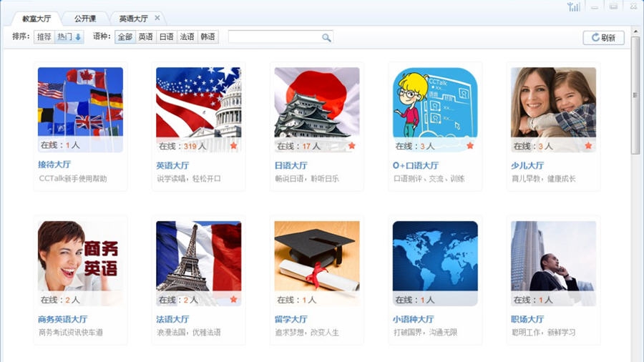Click the 少儿大厅 title link
644x362 pixels.
coord(527,165)
